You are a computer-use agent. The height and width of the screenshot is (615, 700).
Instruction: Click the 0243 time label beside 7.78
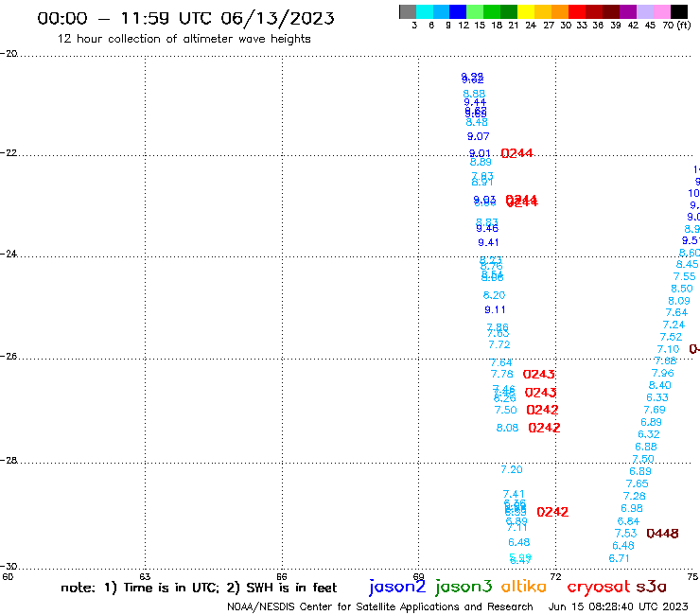point(539,375)
